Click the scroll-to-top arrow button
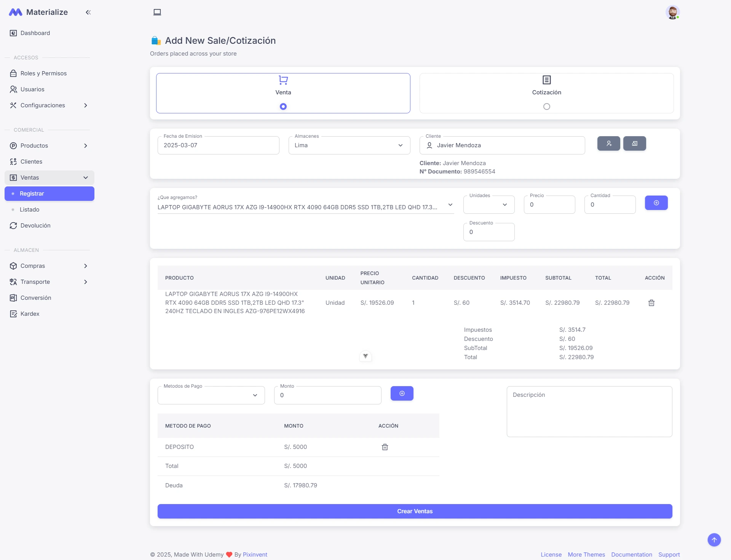 [714, 539]
